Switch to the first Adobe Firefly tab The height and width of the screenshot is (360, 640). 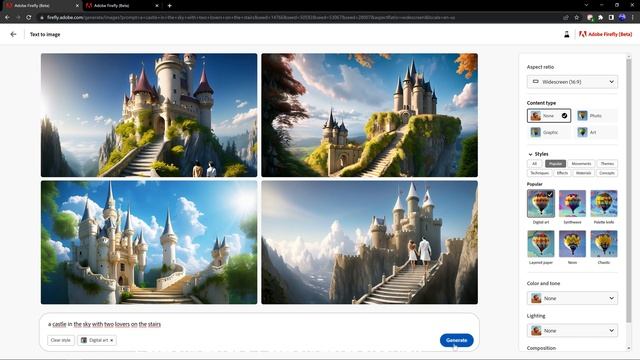click(x=41, y=6)
